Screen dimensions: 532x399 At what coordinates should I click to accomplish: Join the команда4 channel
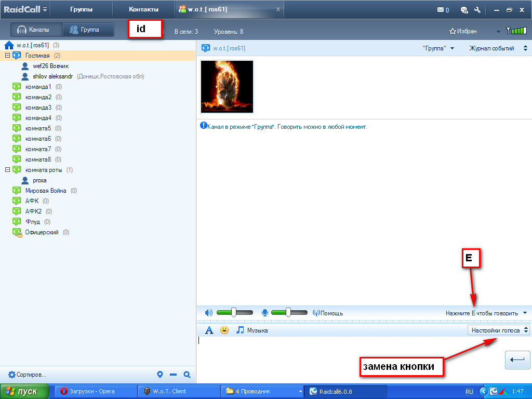coord(38,118)
